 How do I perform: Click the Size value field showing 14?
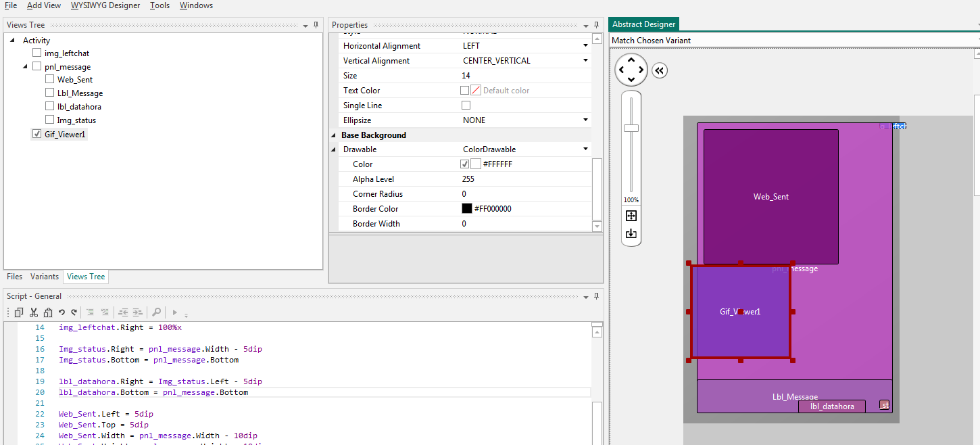[524, 76]
